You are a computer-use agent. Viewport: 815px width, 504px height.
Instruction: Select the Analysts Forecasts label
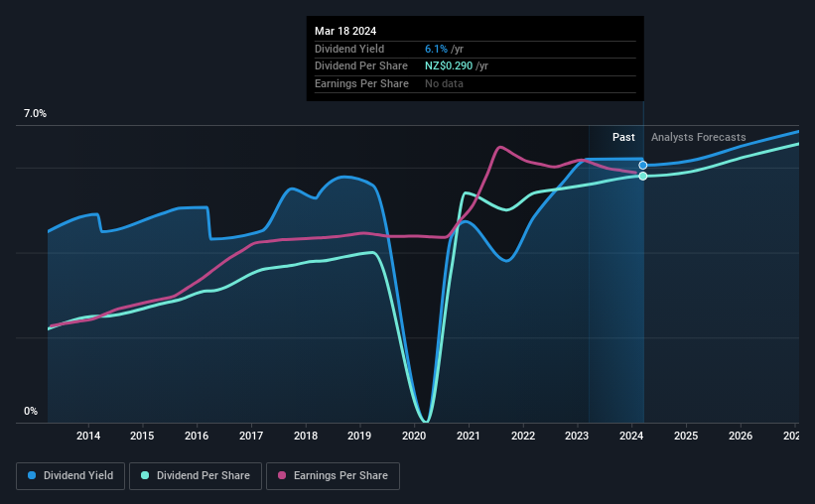[698, 137]
